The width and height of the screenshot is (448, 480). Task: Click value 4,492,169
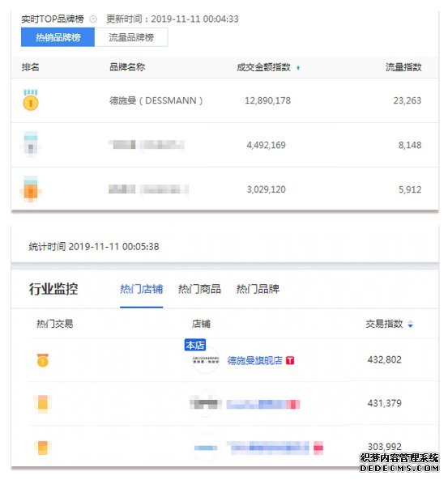pyautogui.click(x=266, y=145)
